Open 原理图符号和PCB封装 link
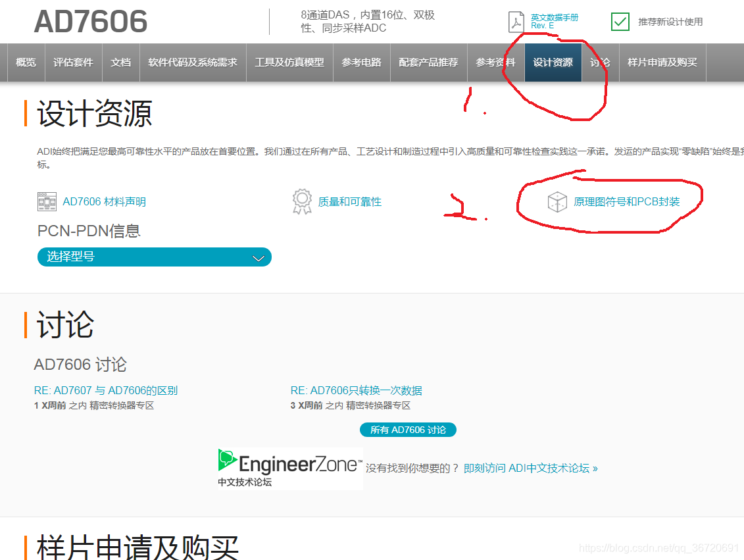 (x=626, y=202)
